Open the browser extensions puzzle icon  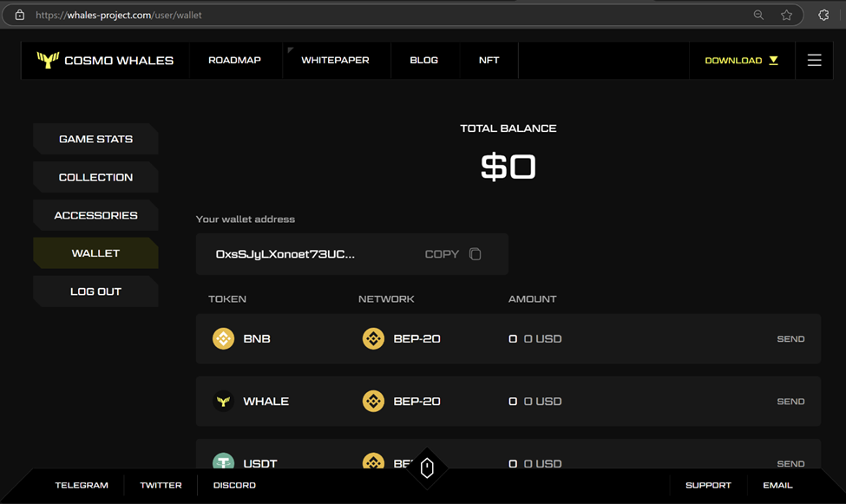823,15
